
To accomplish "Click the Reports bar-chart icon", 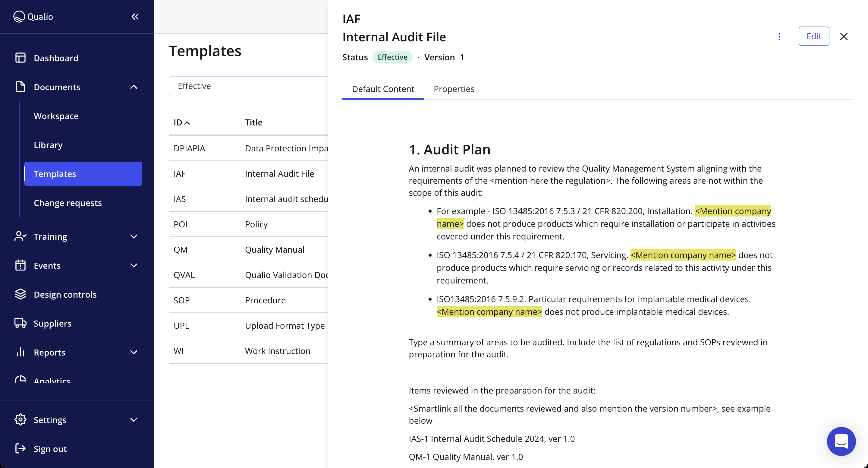I will [x=20, y=352].
